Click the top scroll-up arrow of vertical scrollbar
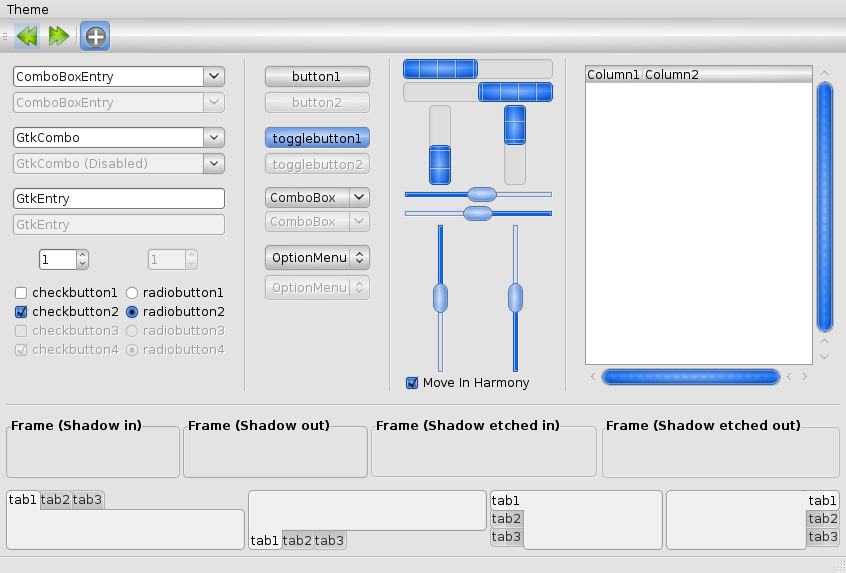The height and width of the screenshot is (573, 846). tap(824, 73)
